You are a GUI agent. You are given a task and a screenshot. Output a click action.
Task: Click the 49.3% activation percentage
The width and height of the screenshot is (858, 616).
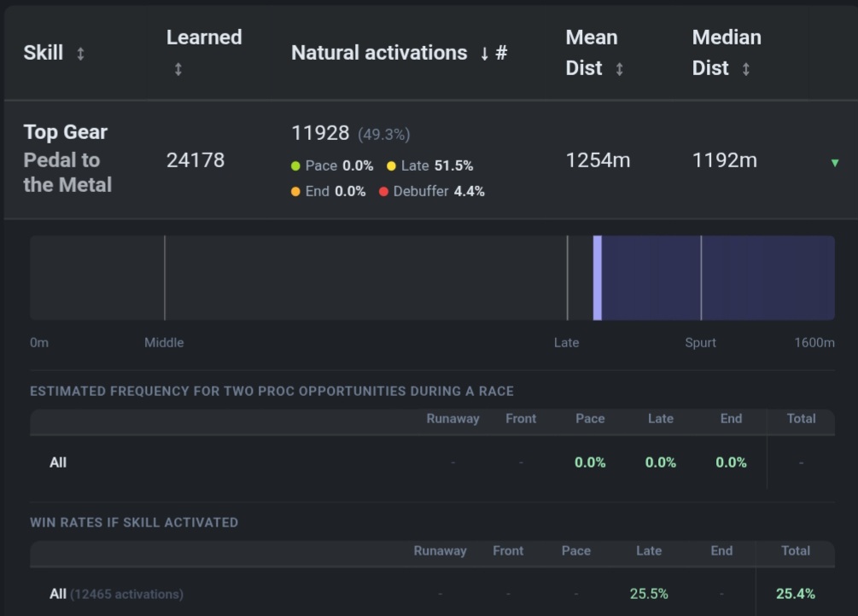click(x=383, y=135)
